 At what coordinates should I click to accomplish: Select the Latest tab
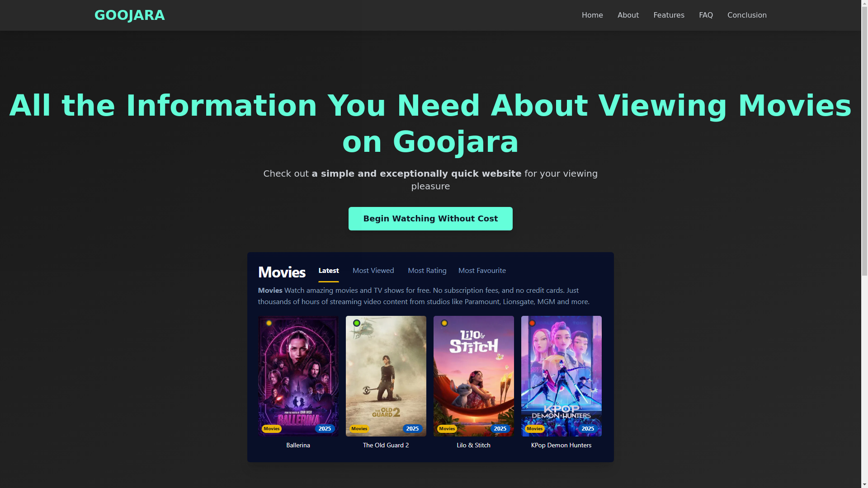(329, 271)
